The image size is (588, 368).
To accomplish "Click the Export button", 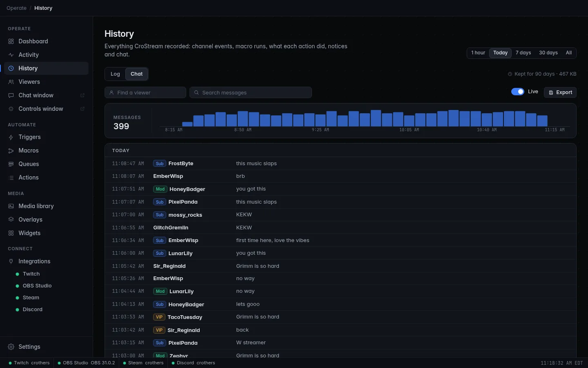I will [x=560, y=92].
